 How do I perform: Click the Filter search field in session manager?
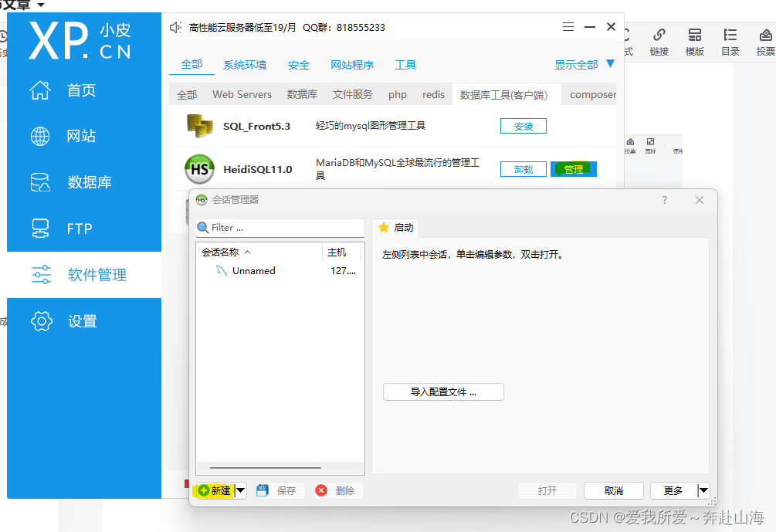(x=280, y=228)
